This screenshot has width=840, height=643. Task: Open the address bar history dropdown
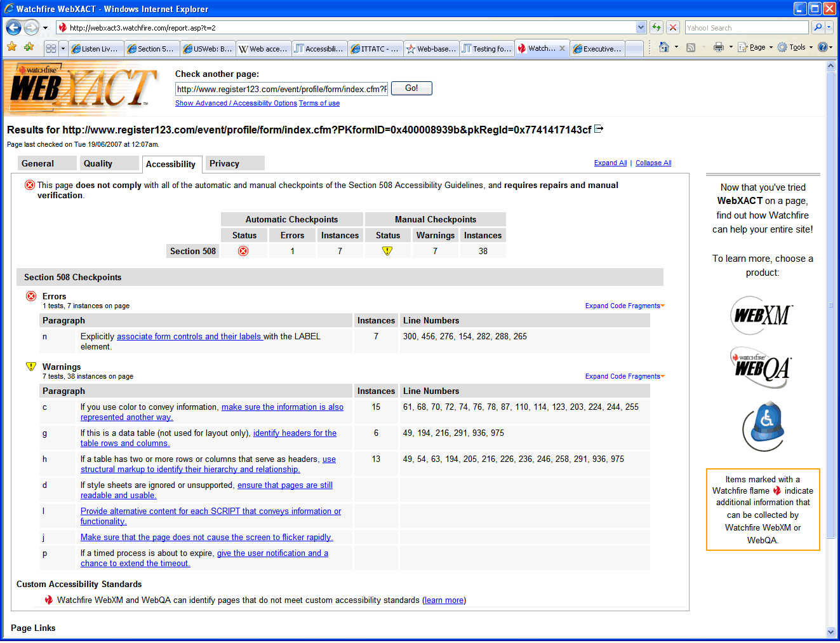pos(641,27)
